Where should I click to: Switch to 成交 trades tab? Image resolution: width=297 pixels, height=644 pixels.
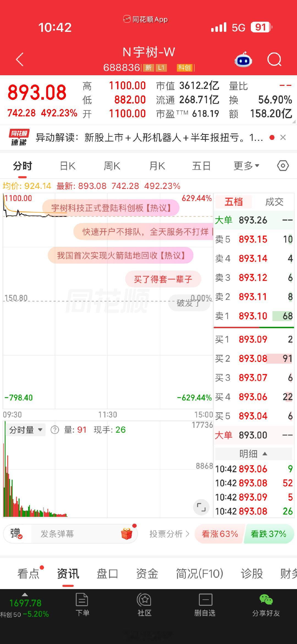coord(274,202)
